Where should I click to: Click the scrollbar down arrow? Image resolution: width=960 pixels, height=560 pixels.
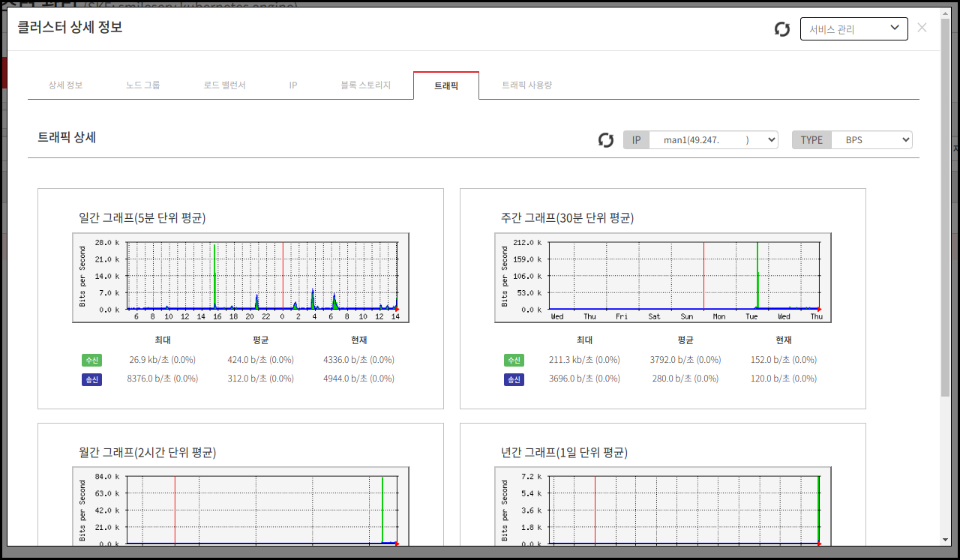(x=945, y=540)
